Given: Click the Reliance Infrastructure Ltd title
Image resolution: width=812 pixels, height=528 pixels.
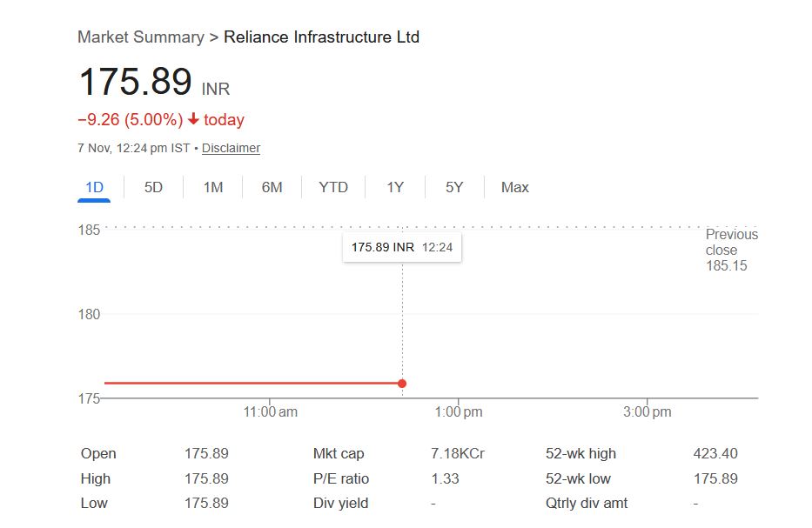Looking at the screenshot, I should coord(321,37).
